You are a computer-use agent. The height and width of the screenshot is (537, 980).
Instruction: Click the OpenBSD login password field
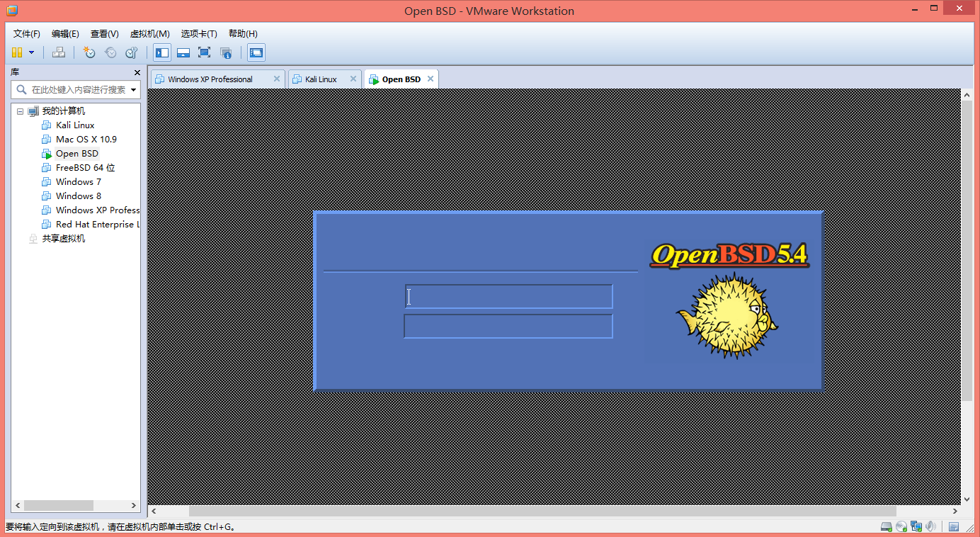[508, 326]
